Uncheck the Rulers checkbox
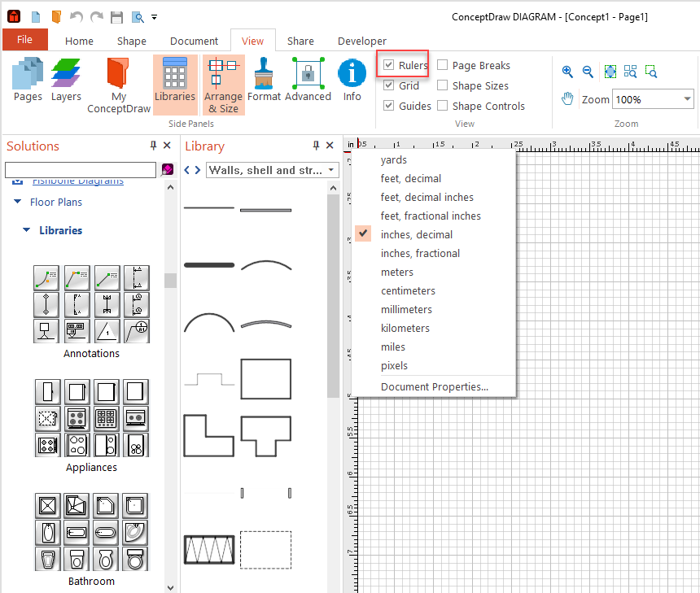700x593 pixels. click(389, 65)
